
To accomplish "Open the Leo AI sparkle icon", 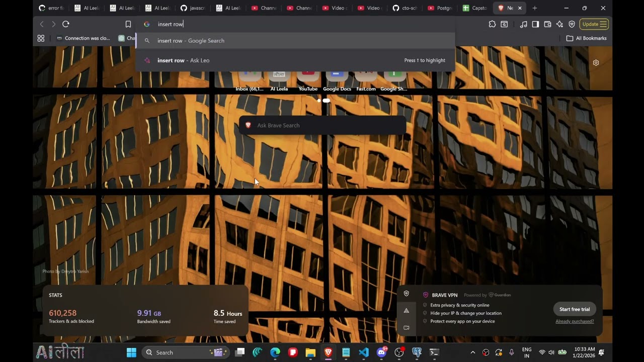I will click(559, 24).
